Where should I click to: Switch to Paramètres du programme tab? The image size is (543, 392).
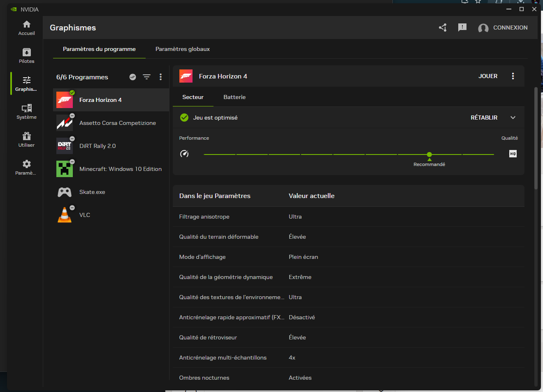tap(99, 49)
